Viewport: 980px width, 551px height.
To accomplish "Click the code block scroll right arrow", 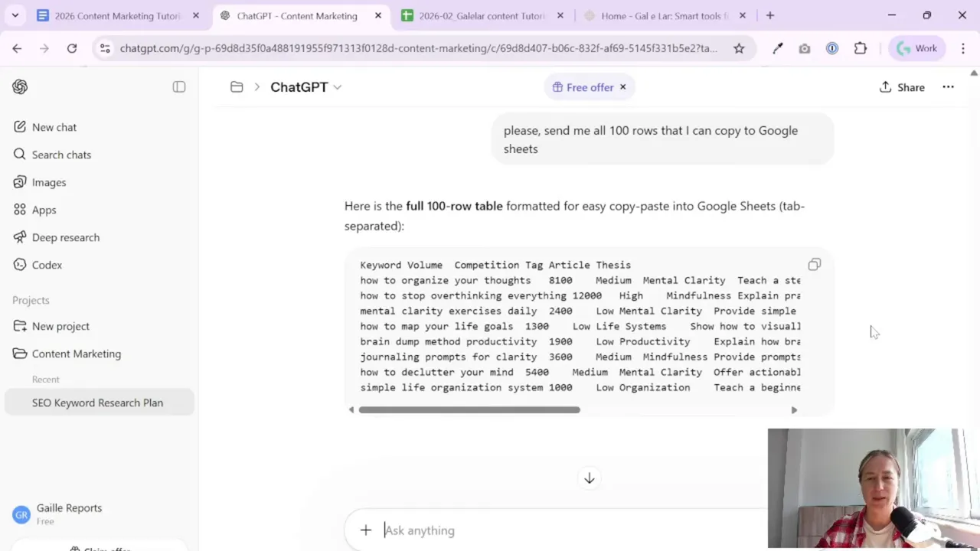I will pyautogui.click(x=794, y=410).
